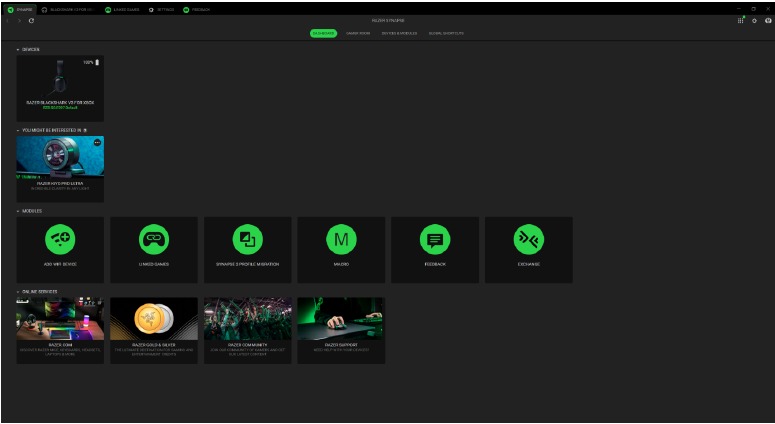
Task: Click the refresh icon in the navigation bar
Action: (x=32, y=21)
